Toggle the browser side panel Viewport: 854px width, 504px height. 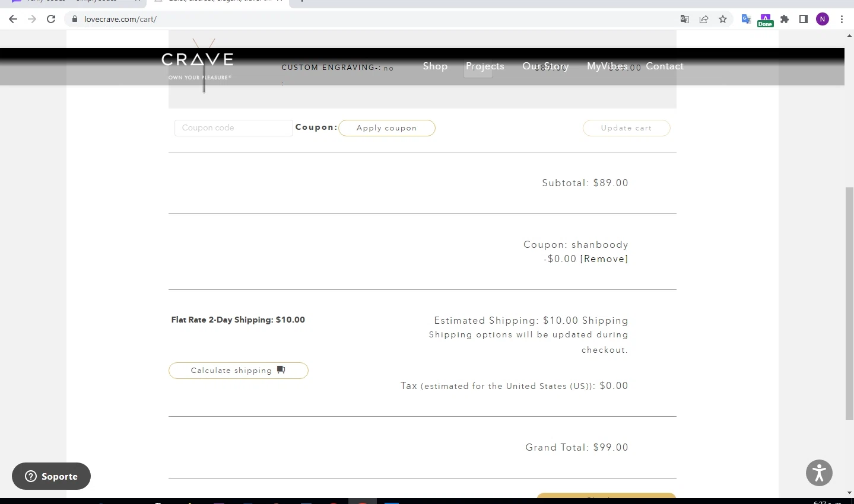pos(804,19)
